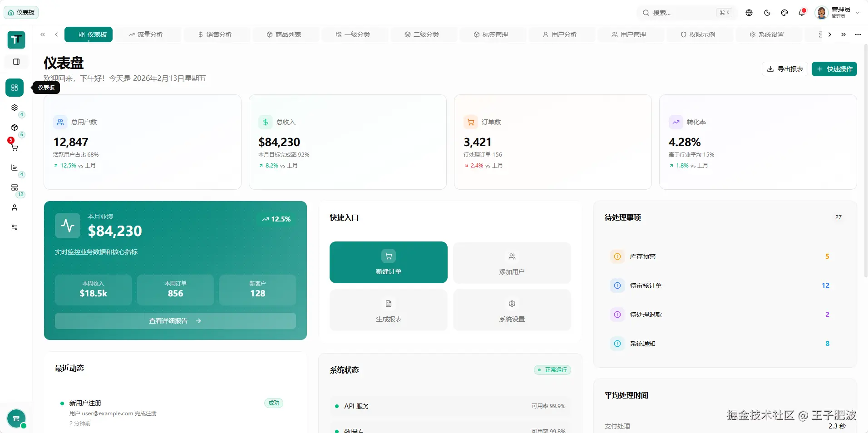Open the 系统设置 quick entry tile
The image size is (868, 433).
tap(512, 310)
